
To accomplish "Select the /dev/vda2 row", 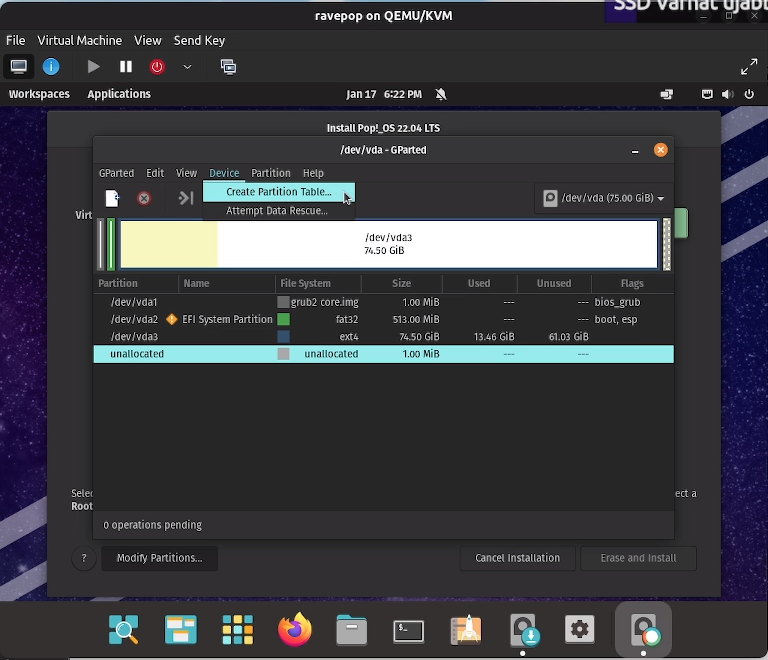I will coord(384,319).
